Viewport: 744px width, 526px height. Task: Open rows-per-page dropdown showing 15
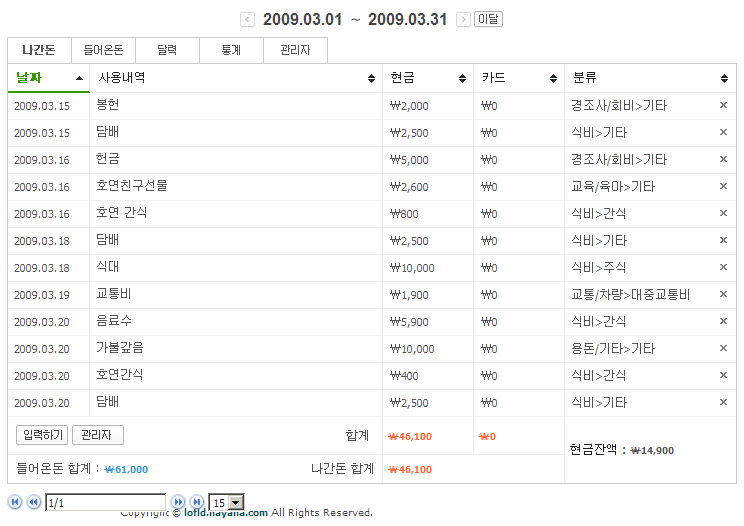[226, 502]
